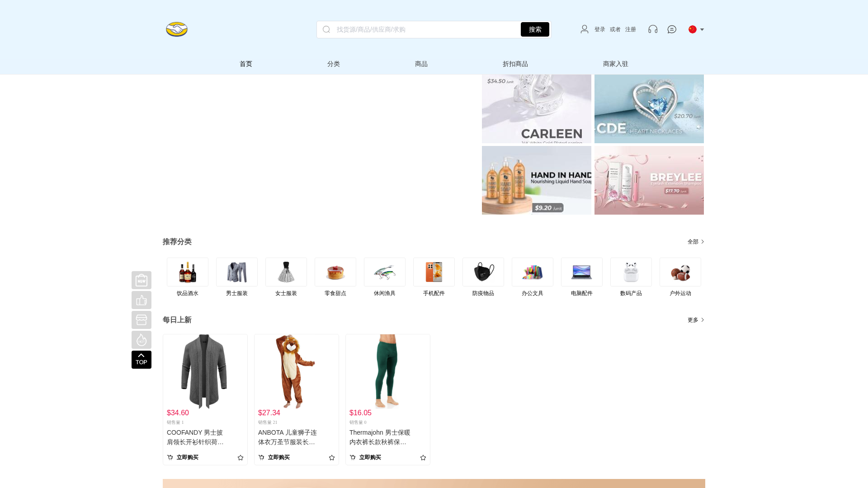868x488 pixels.
Task: Open the Thermajohn green leggings image
Action: tap(388, 371)
